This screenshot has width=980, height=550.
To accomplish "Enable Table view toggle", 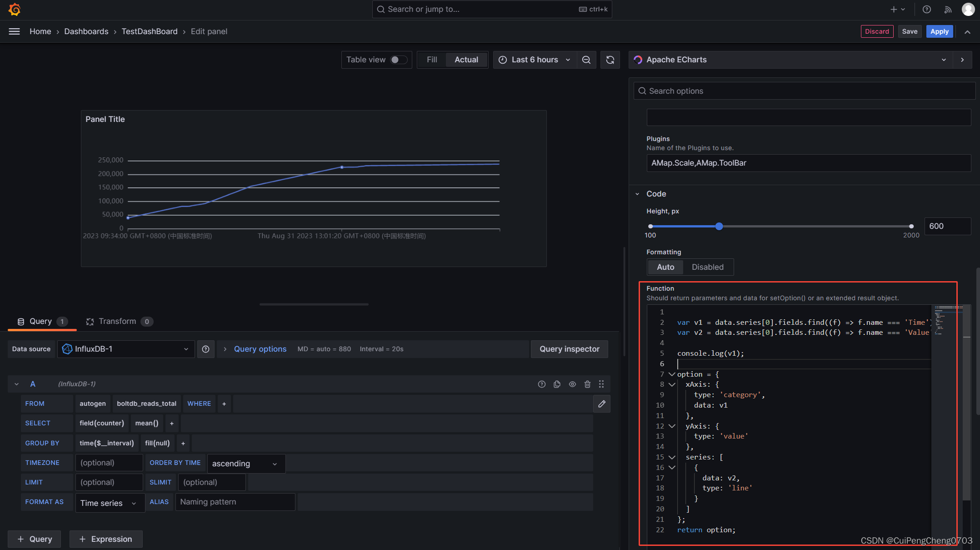I will pyautogui.click(x=397, y=60).
